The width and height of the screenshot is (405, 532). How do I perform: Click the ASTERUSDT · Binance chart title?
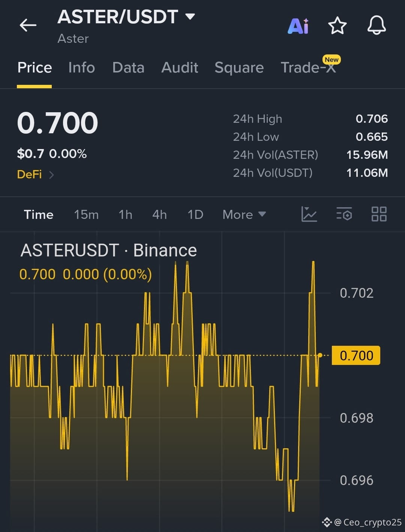point(109,250)
